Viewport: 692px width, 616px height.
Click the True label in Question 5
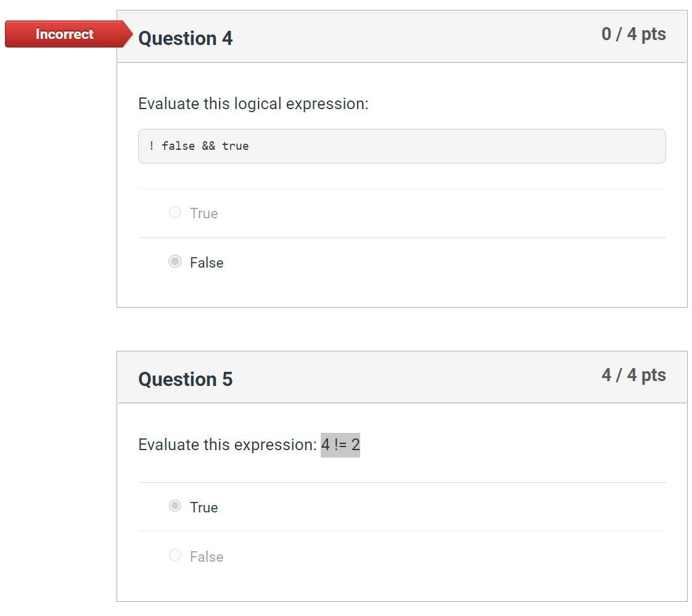pos(204,507)
